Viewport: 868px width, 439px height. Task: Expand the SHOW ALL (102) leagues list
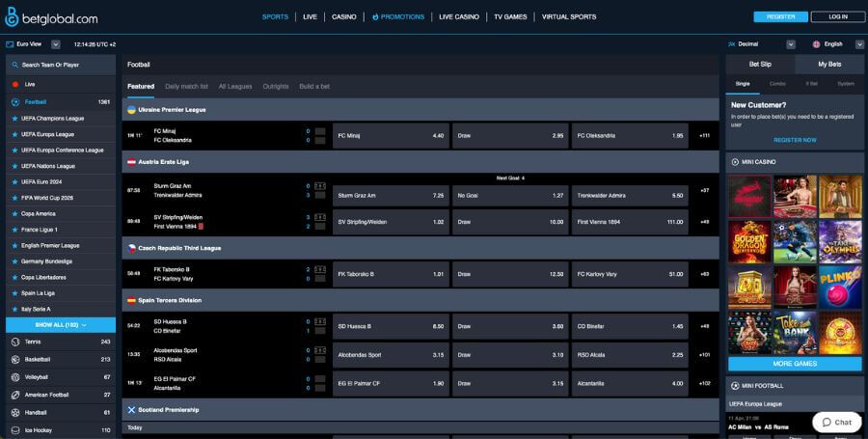click(x=61, y=325)
